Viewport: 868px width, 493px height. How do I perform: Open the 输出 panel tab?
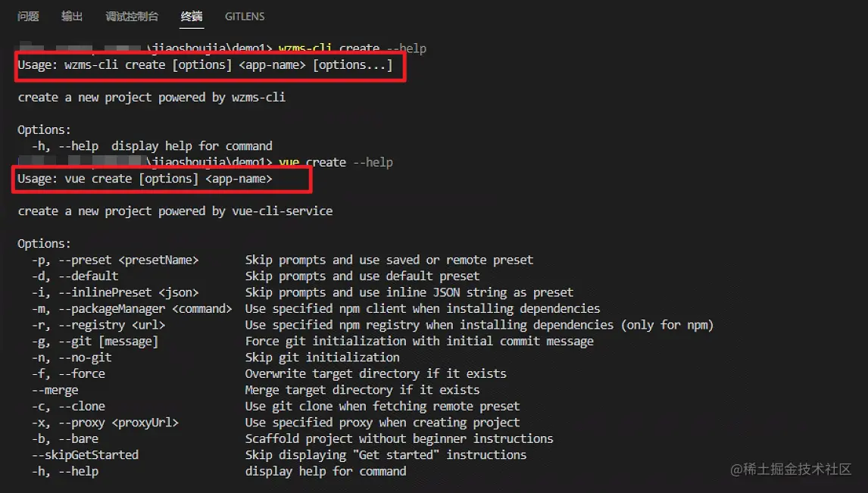(x=72, y=17)
